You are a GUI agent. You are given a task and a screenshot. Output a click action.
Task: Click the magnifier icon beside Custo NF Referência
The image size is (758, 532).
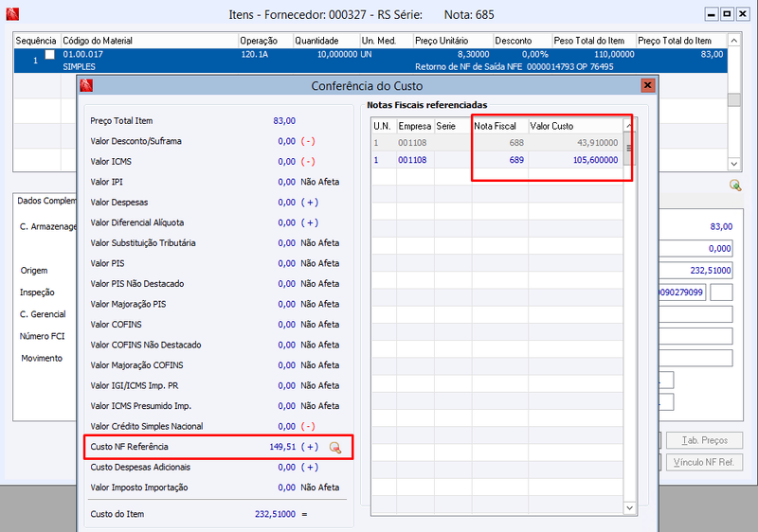[x=335, y=448]
